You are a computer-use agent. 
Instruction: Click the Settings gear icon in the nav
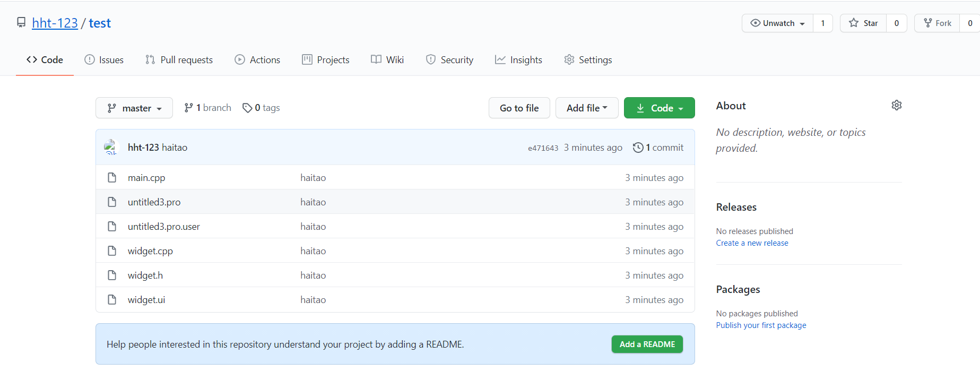coord(569,59)
